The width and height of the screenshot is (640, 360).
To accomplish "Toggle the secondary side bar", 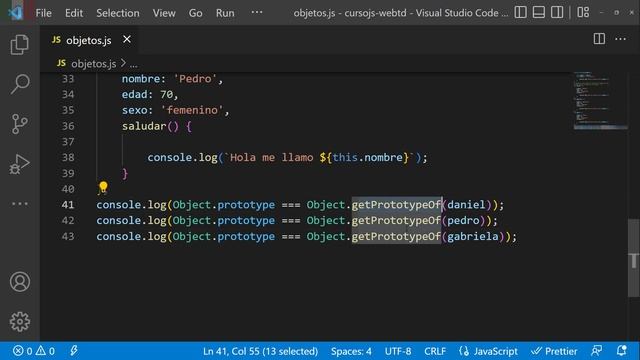I will (557, 12).
